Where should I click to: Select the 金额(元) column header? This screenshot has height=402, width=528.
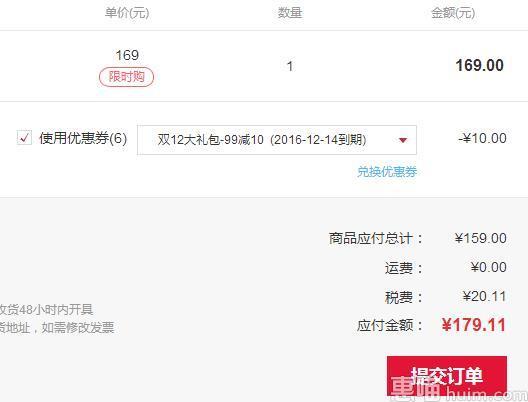(x=453, y=13)
